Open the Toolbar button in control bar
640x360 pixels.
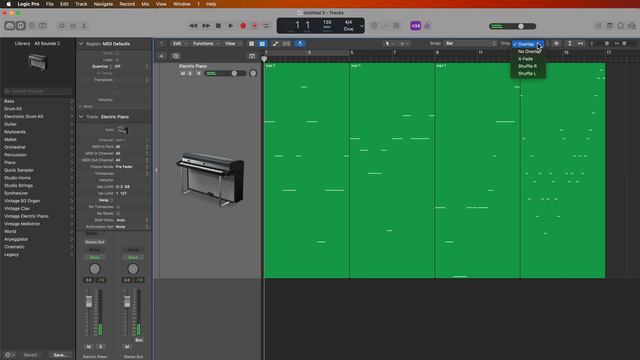(43, 26)
